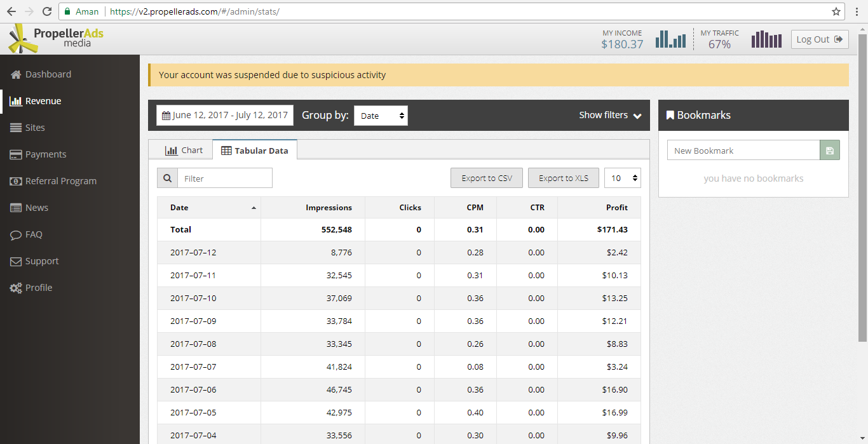Click the New Bookmark input field
Image resolution: width=868 pixels, height=444 pixels.
[743, 151]
